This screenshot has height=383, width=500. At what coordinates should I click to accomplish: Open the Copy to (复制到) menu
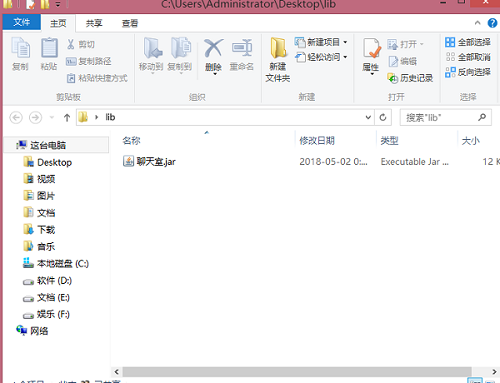click(x=180, y=55)
